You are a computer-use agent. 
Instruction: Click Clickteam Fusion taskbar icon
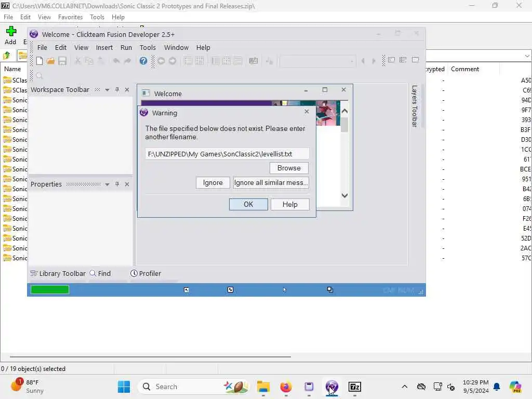(332, 387)
